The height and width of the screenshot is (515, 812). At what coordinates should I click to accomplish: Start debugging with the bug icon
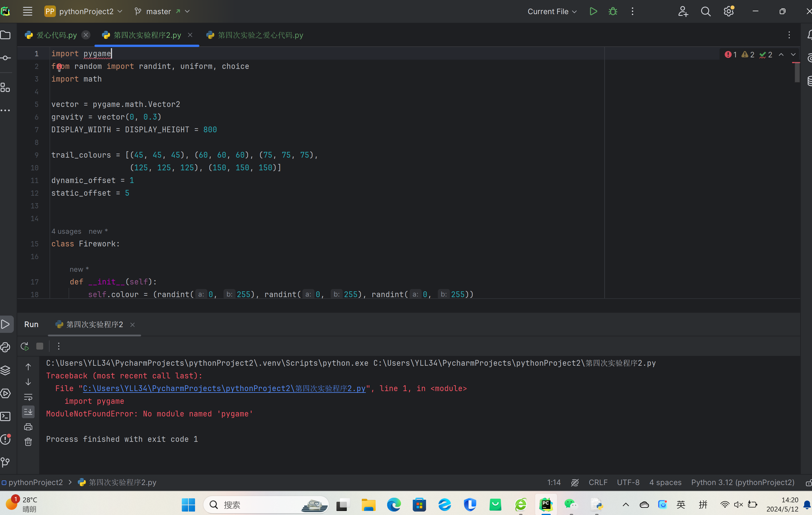[x=613, y=12]
